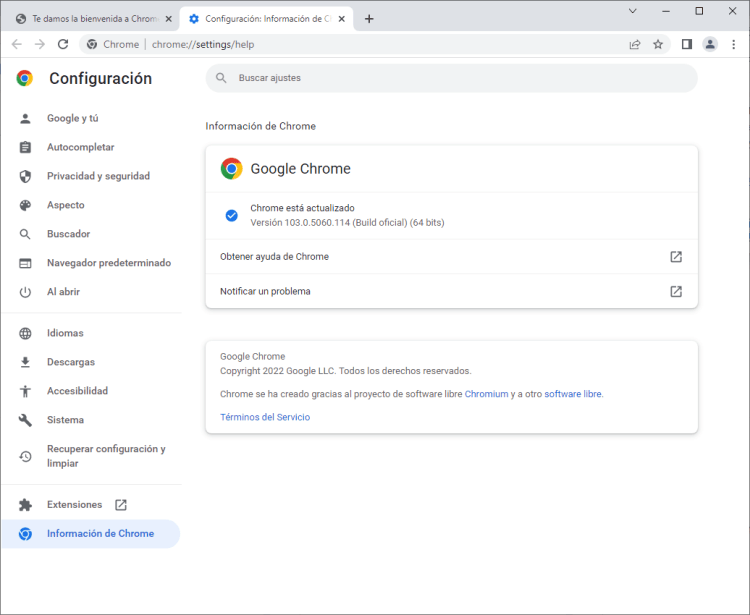Click the Buscar ajustes search field
The height and width of the screenshot is (615, 750).
450,78
